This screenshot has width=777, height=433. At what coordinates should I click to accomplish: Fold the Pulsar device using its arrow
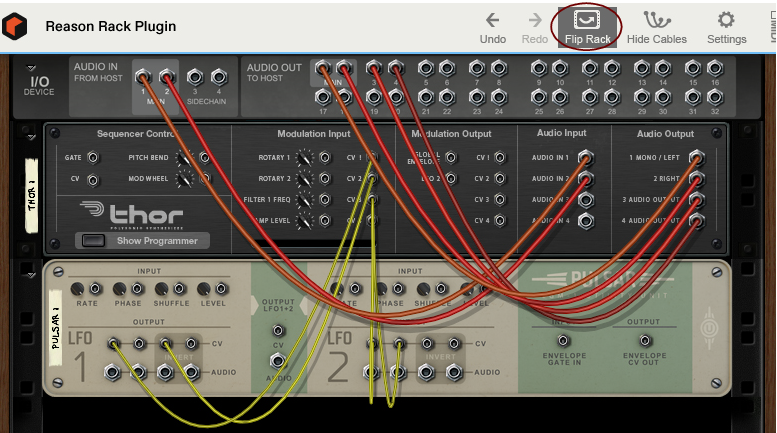[31, 274]
